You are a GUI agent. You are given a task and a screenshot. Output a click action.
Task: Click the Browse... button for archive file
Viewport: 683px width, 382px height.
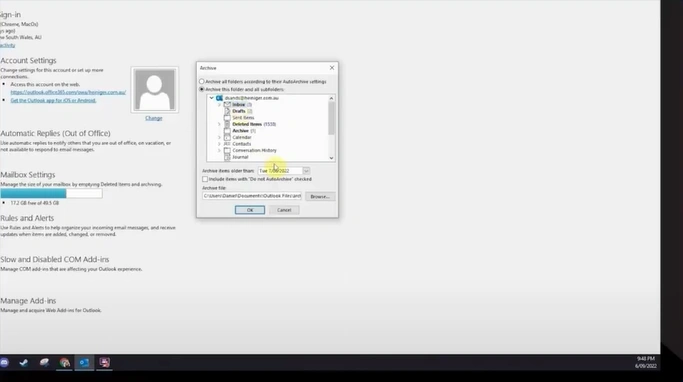pos(320,196)
